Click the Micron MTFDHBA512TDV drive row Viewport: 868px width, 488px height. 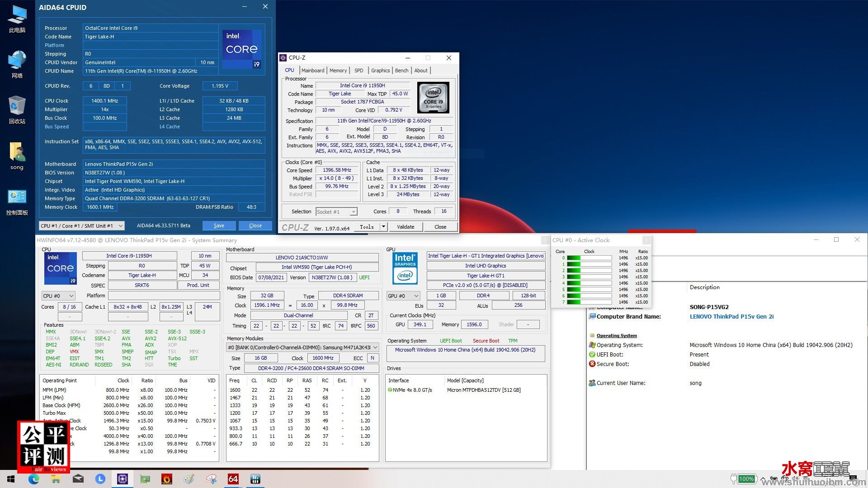466,390
